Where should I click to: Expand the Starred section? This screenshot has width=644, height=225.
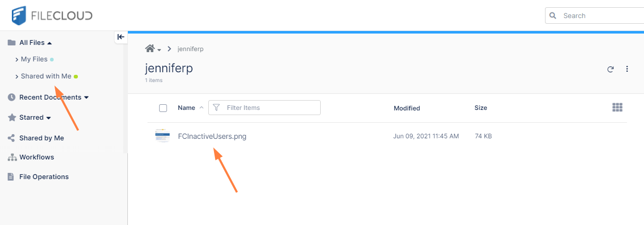pos(48,118)
